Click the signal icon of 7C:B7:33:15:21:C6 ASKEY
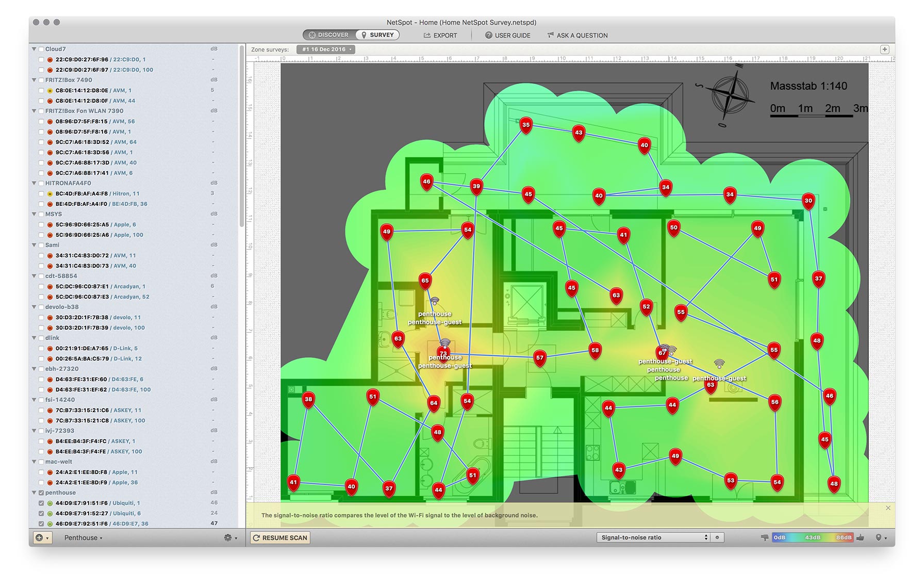This screenshot has width=924, height=588. pos(50,410)
